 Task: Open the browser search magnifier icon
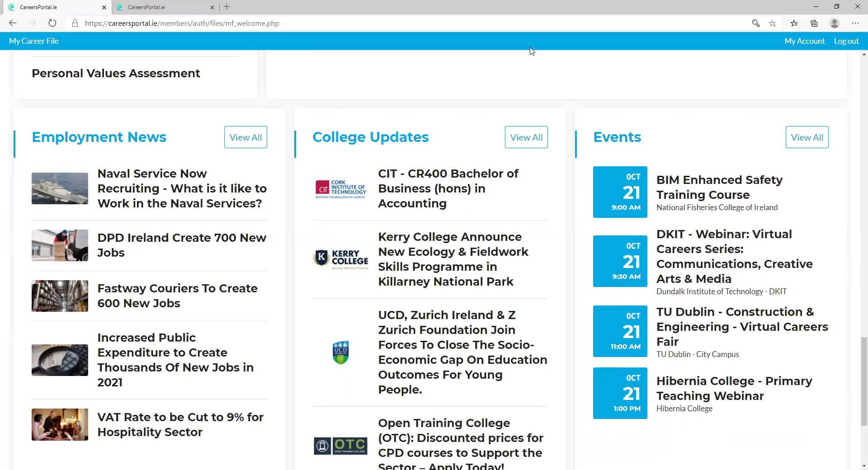click(x=755, y=23)
